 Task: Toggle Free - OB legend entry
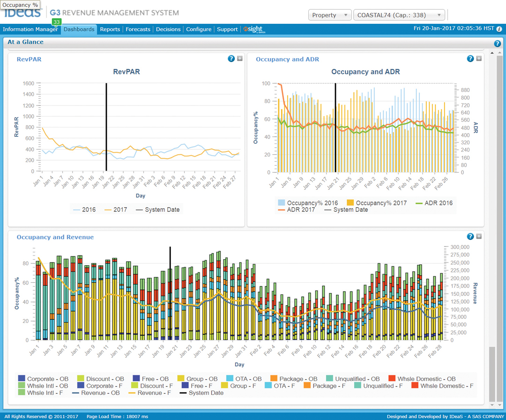pos(151,379)
